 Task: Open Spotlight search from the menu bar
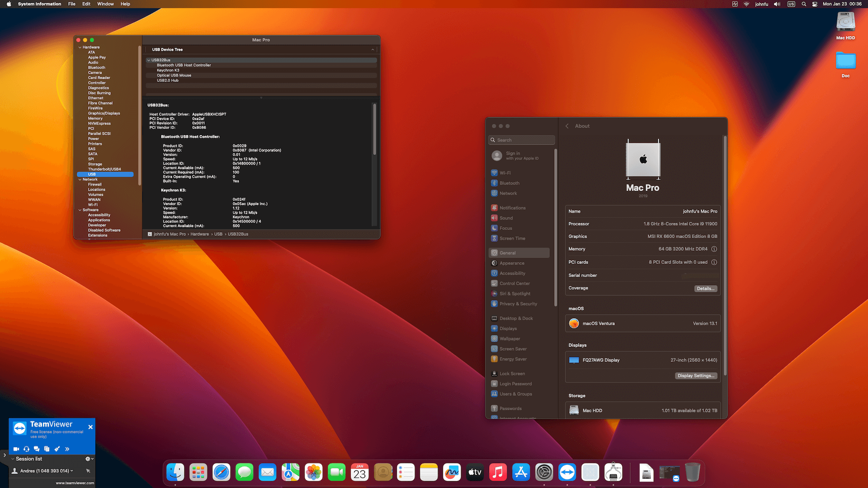click(804, 4)
